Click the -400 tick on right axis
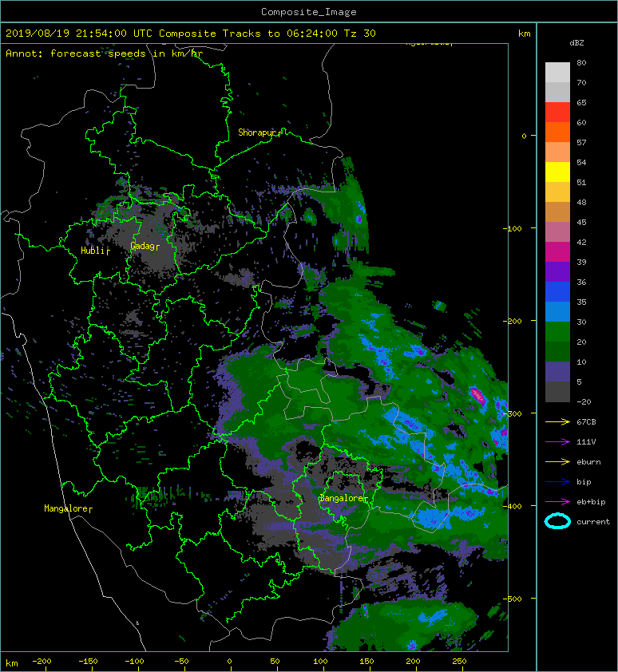The width and height of the screenshot is (618, 672). click(x=512, y=506)
